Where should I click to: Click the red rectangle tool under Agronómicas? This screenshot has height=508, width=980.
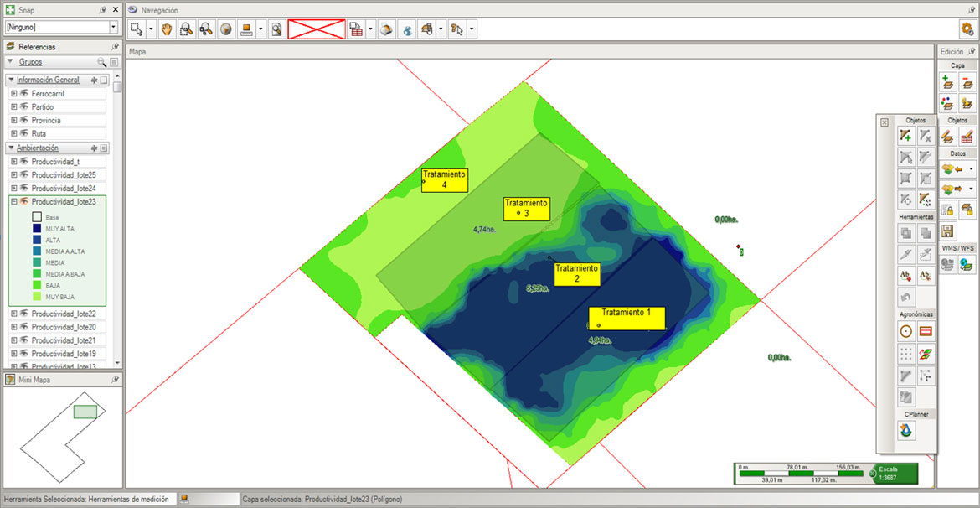click(926, 332)
